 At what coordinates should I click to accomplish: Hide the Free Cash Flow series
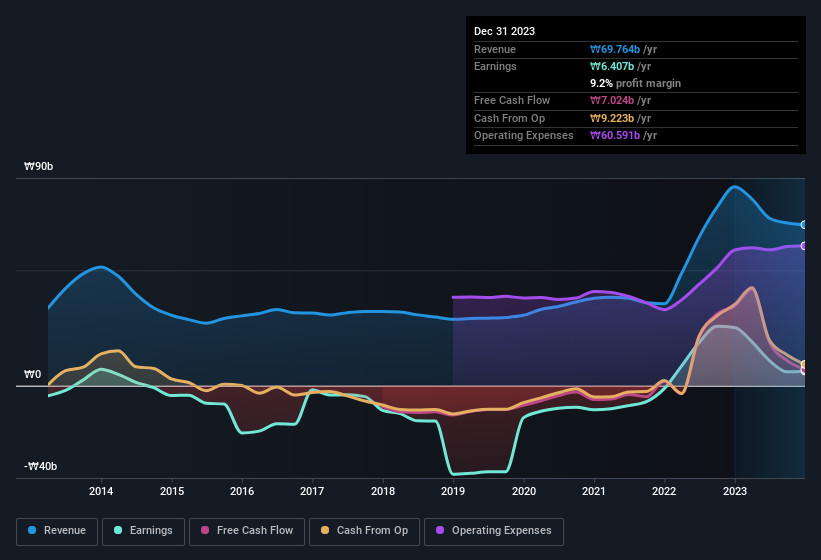click(x=246, y=531)
